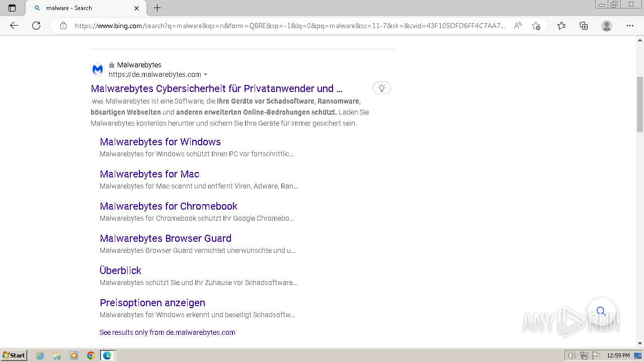The height and width of the screenshot is (362, 644).
Task: Select the malware - Search tab
Action: coord(86,8)
